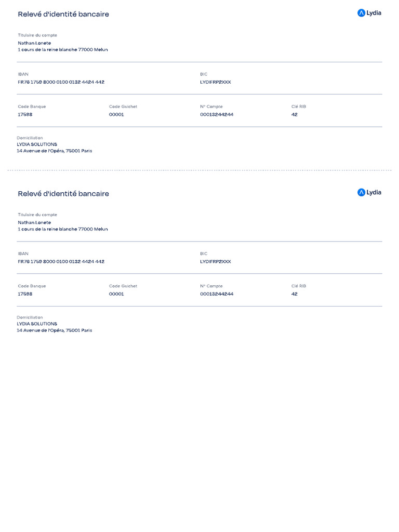
Task: Click account number 00013244244 in upper RIB
Action: [x=217, y=114]
